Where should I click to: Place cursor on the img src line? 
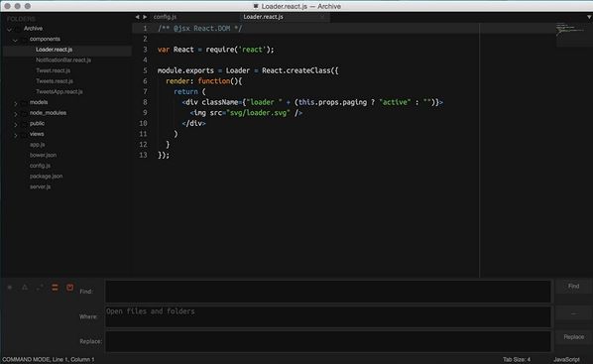coord(246,113)
